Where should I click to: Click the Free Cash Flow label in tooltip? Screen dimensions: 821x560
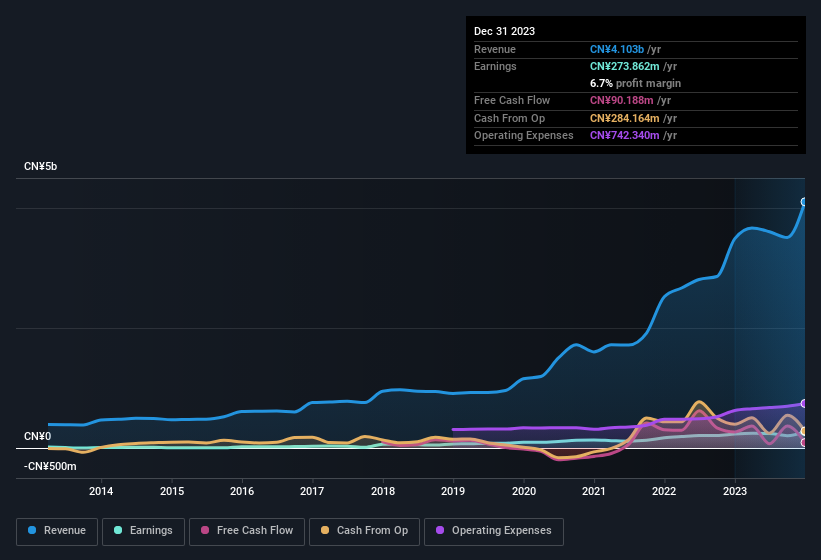pos(512,100)
